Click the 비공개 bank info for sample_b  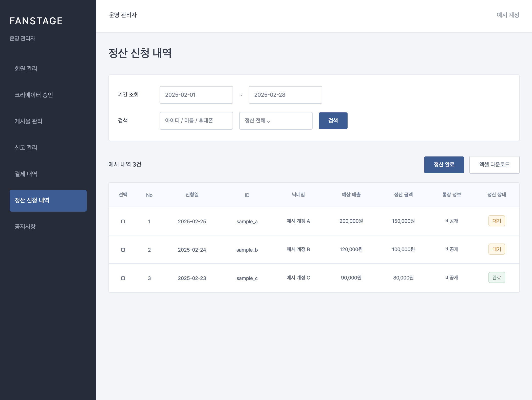click(x=452, y=249)
